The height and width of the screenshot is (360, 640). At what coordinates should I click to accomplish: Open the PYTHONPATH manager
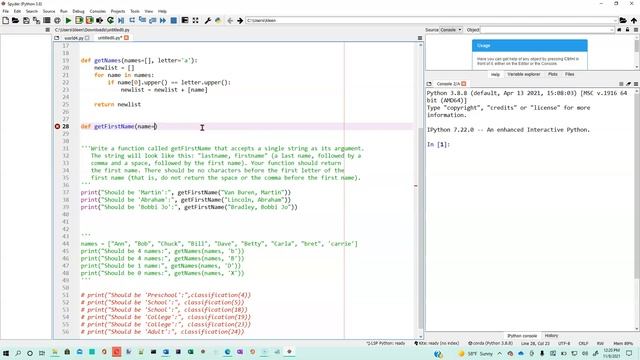[218, 20]
